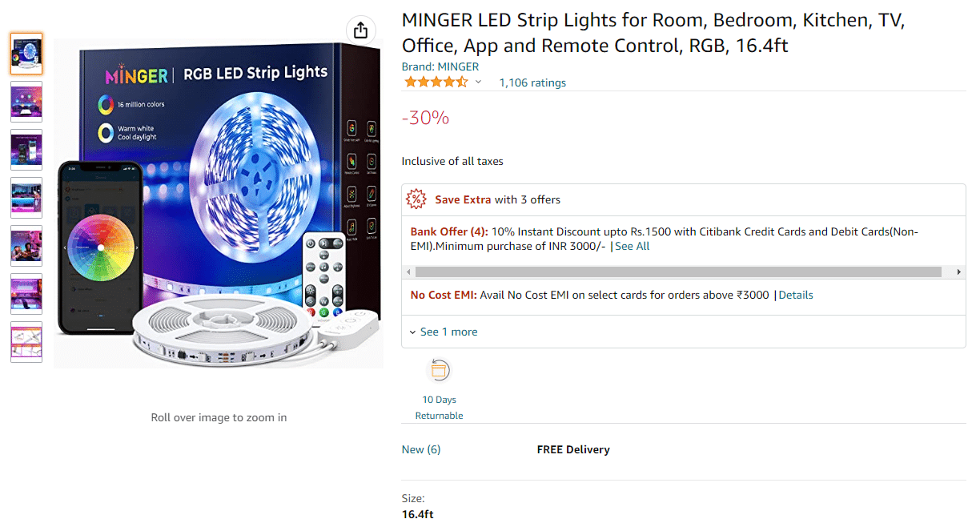The width and height of the screenshot is (980, 527).
Task: Click See All bank offers link
Action: tap(632, 246)
